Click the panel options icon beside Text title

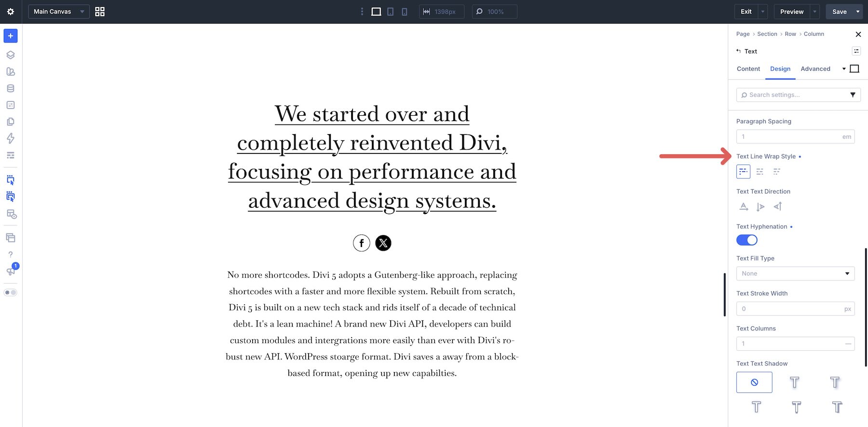pyautogui.click(x=856, y=51)
